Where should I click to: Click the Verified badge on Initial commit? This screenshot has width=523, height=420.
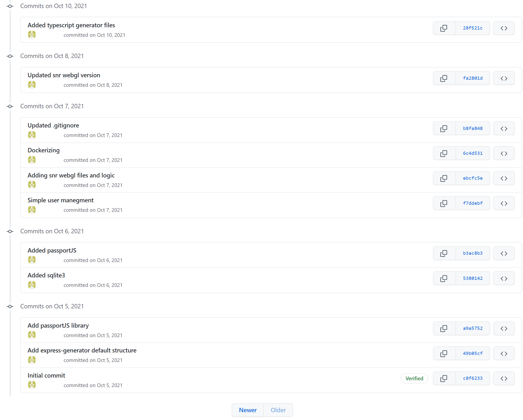click(414, 379)
